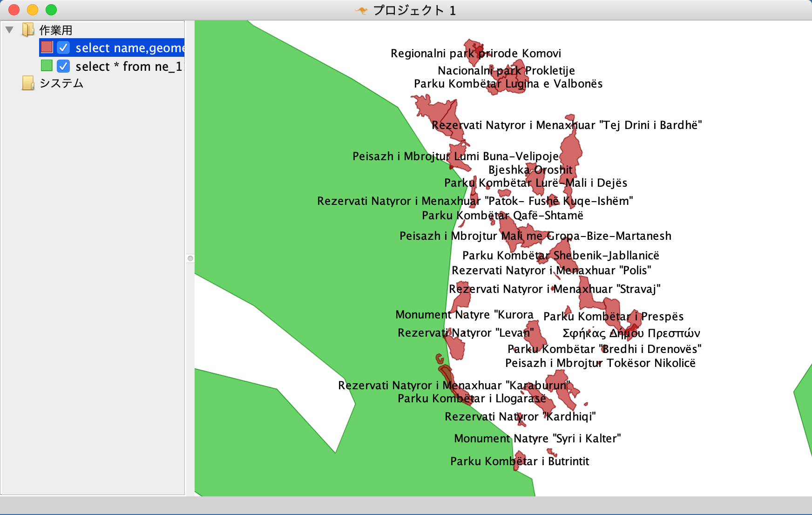Click label 'Rezervati Natyror i Menaxhuar "Polis"'
812x515 pixels.
pyautogui.click(x=551, y=271)
